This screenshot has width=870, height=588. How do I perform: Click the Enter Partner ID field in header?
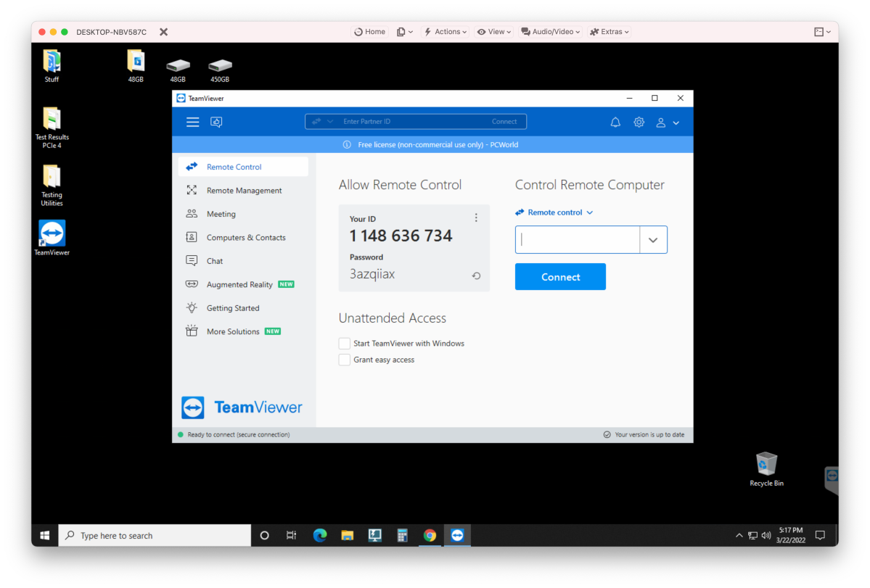coord(411,121)
